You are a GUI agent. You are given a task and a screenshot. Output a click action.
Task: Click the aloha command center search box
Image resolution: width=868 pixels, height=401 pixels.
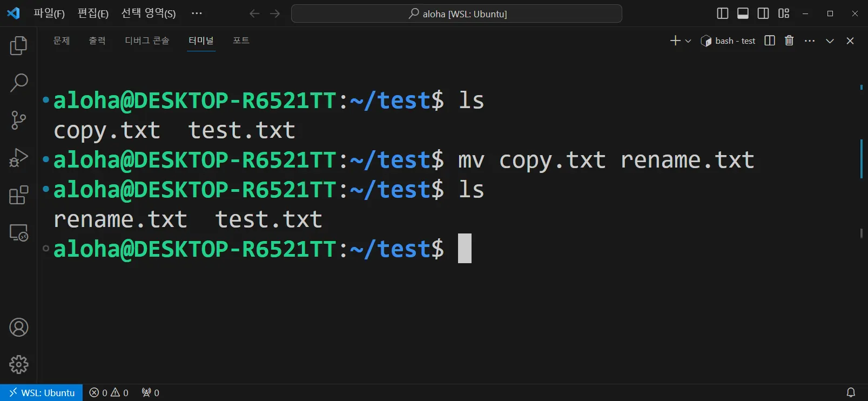456,14
